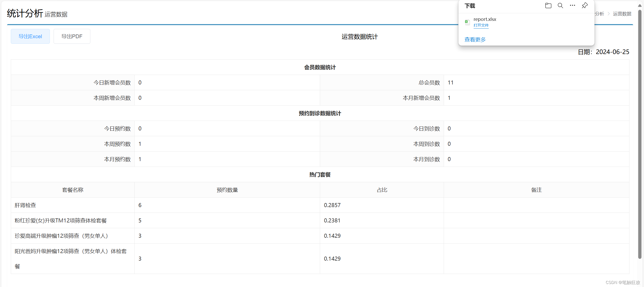Click the 查看更多 link

(x=475, y=39)
